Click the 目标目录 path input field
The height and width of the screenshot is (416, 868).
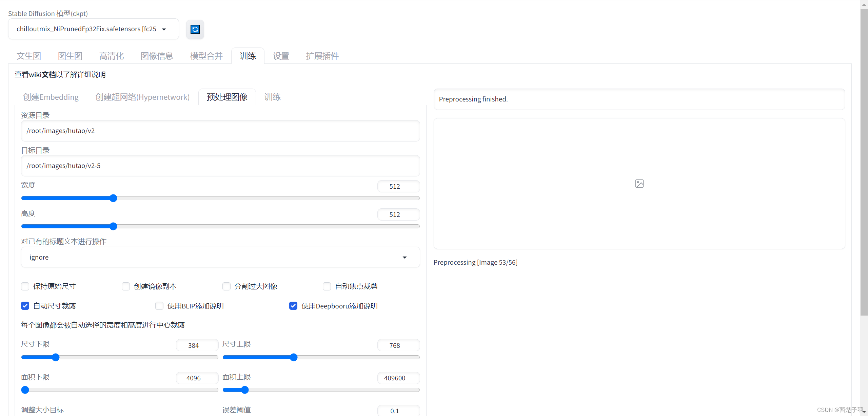pos(220,166)
